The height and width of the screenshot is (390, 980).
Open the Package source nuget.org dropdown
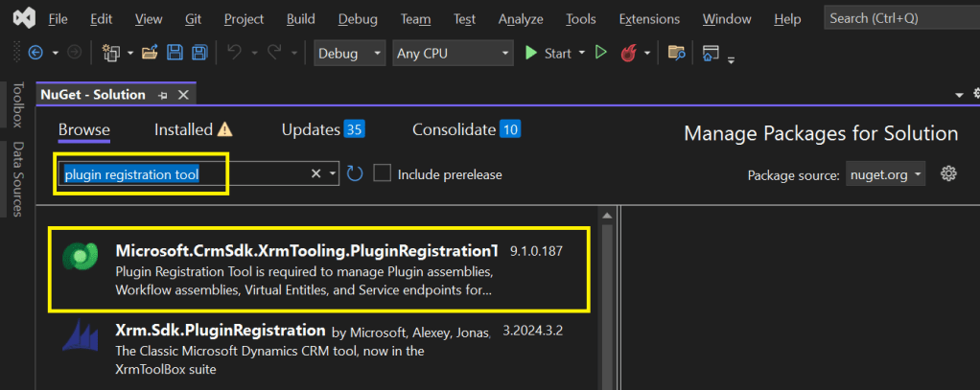click(x=886, y=174)
